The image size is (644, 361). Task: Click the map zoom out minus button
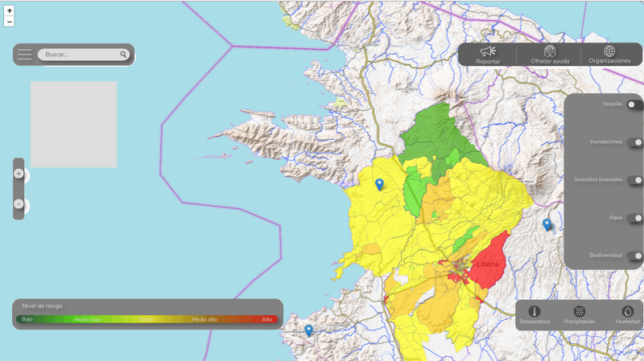[x=9, y=22]
